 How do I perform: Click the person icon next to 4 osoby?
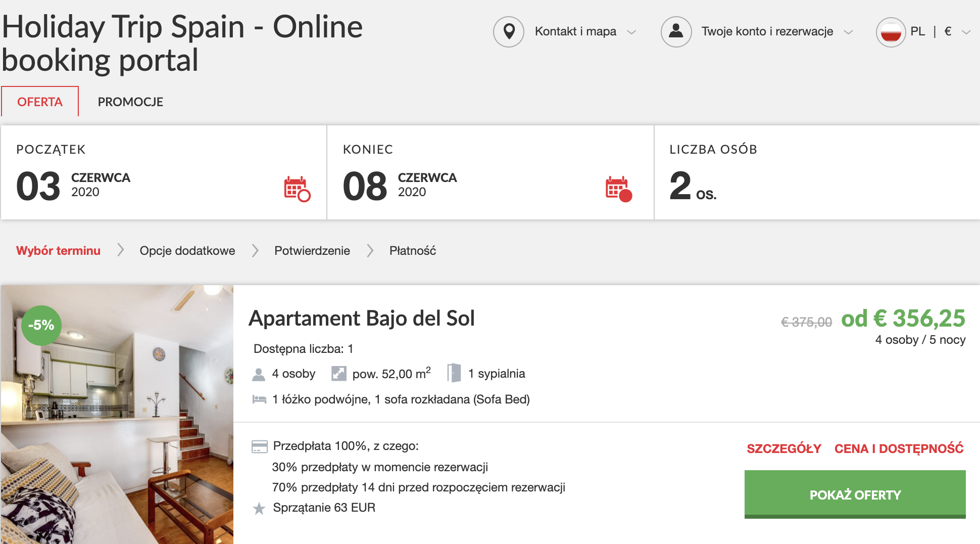click(x=259, y=374)
